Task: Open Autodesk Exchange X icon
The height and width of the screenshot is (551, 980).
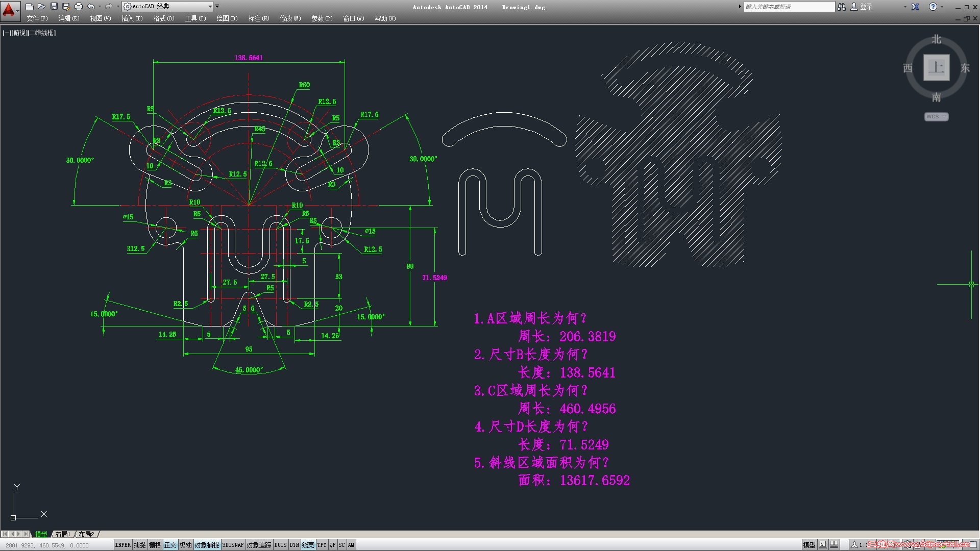Action: click(x=915, y=7)
